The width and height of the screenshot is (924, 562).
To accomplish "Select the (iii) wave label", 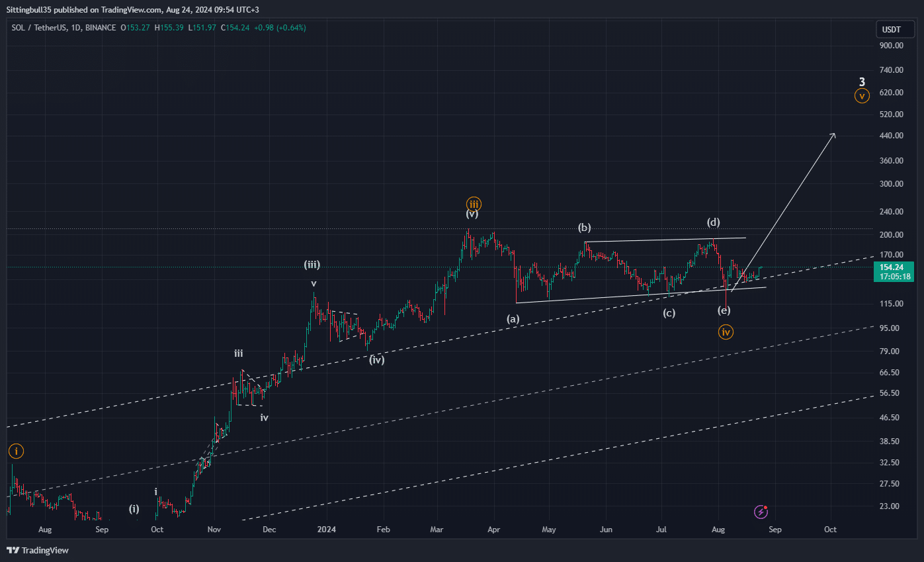I will (312, 265).
